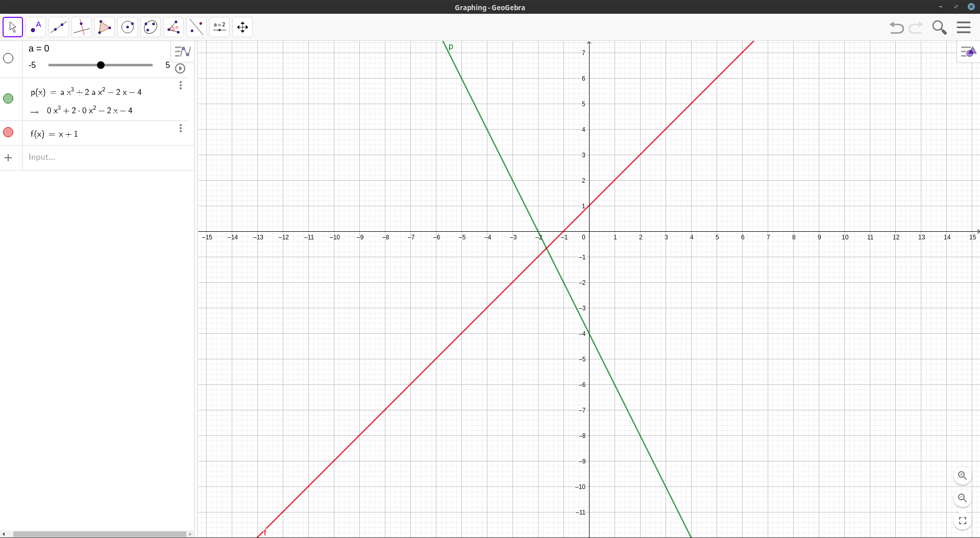Open the graphics view style bar
This screenshot has width=980, height=538.
click(x=968, y=52)
